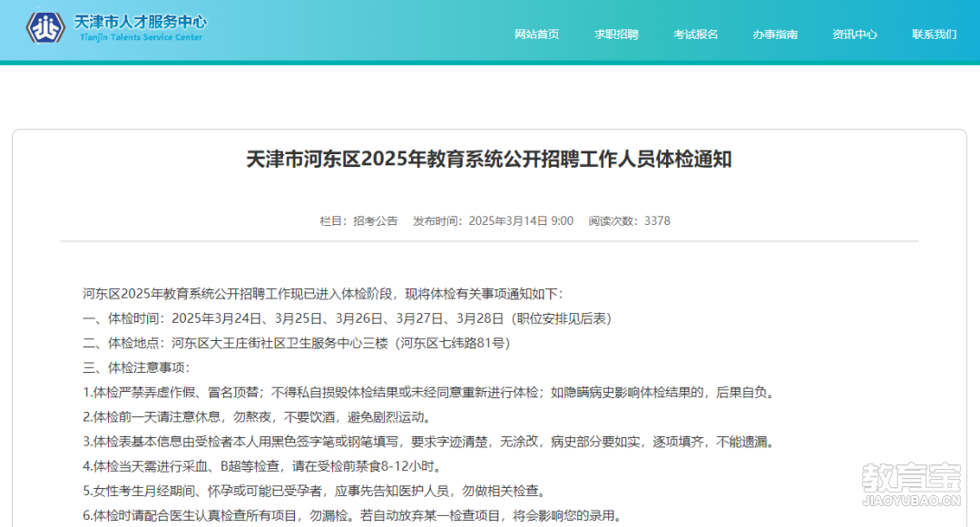Click the line 一、体检时间 with the March dates
Viewport: 980px width, 527px height.
tap(347, 318)
